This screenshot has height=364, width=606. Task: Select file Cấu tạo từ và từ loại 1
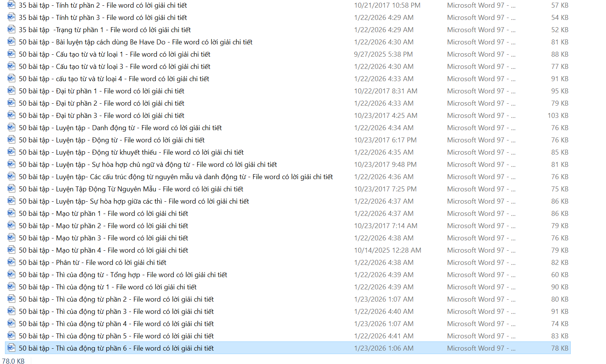tap(114, 54)
